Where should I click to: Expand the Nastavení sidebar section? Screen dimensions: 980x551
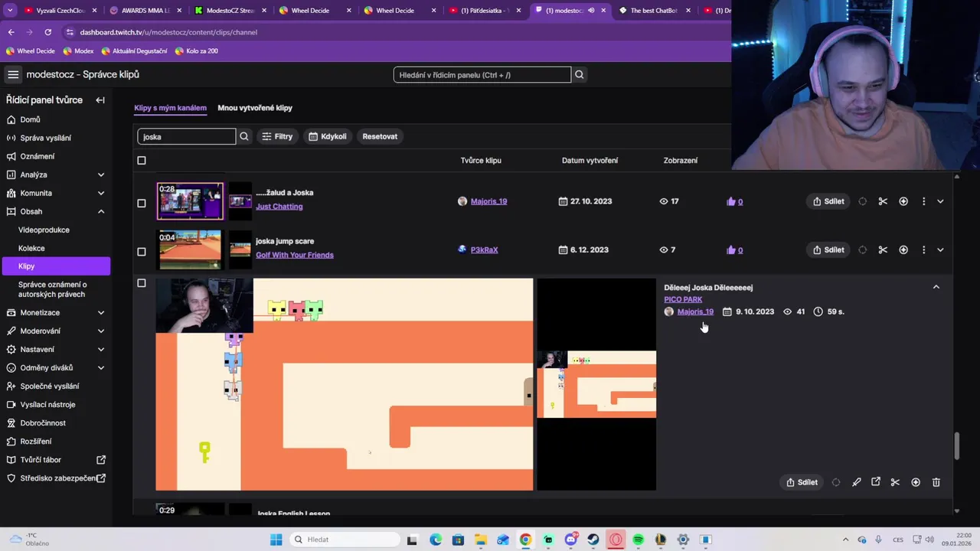(101, 349)
